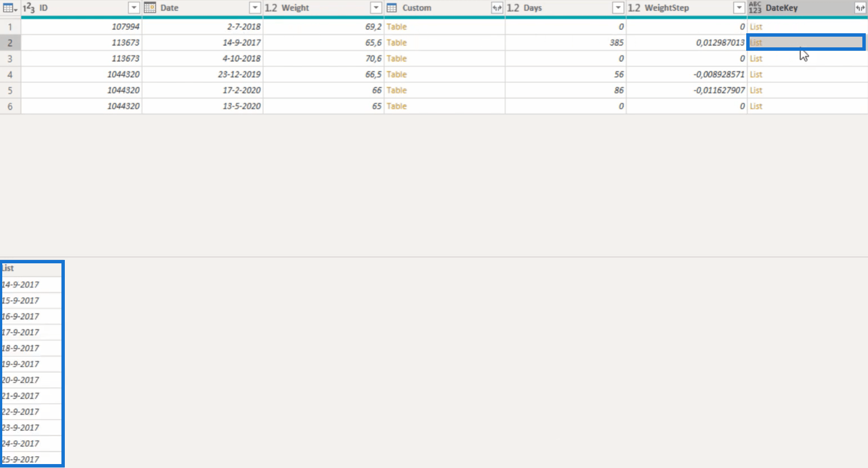Select row number 1
Screen dimensions: 868x468
(x=10, y=27)
